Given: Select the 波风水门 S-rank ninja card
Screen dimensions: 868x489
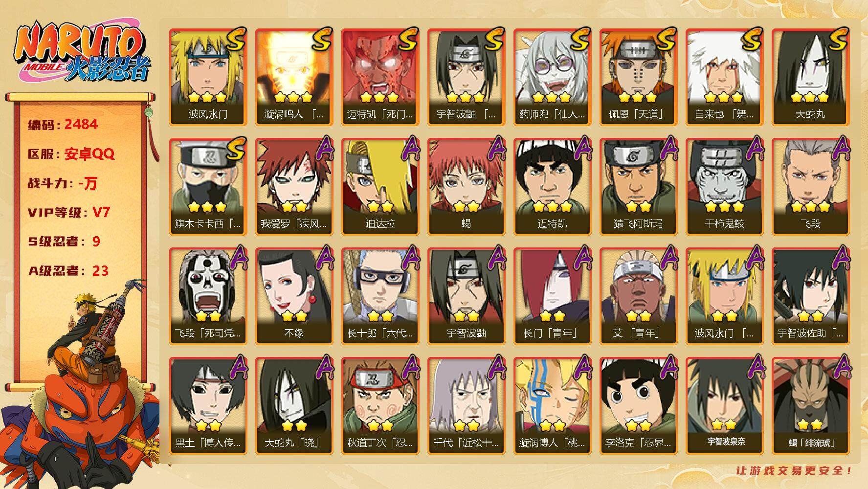Looking at the screenshot, I should 208,77.
